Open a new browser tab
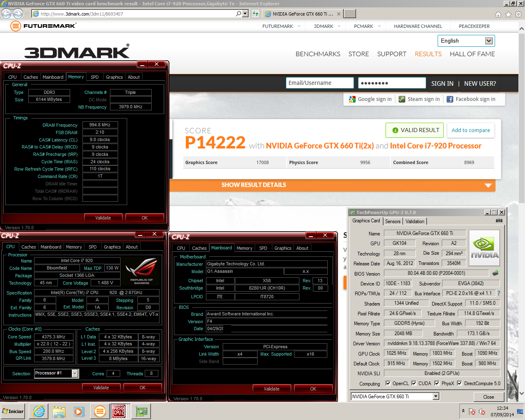Image resolution: width=525 pixels, height=420 pixels. tap(349, 14)
